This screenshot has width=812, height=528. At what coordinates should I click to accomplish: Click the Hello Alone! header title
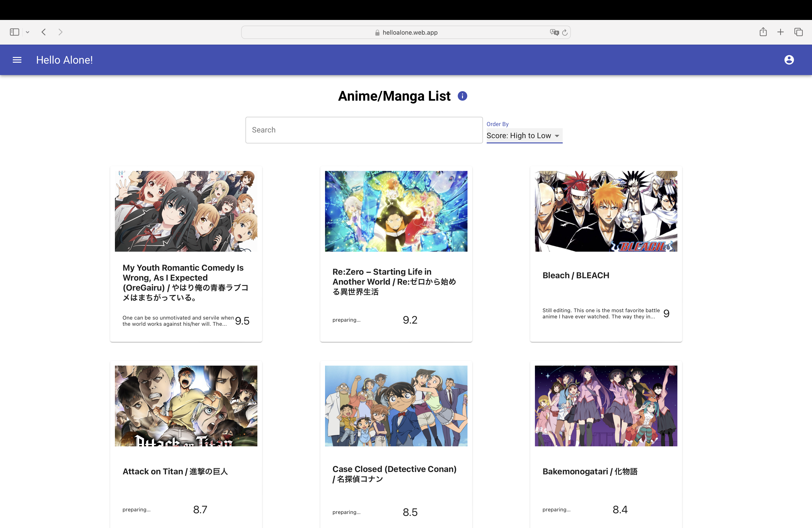(x=65, y=60)
